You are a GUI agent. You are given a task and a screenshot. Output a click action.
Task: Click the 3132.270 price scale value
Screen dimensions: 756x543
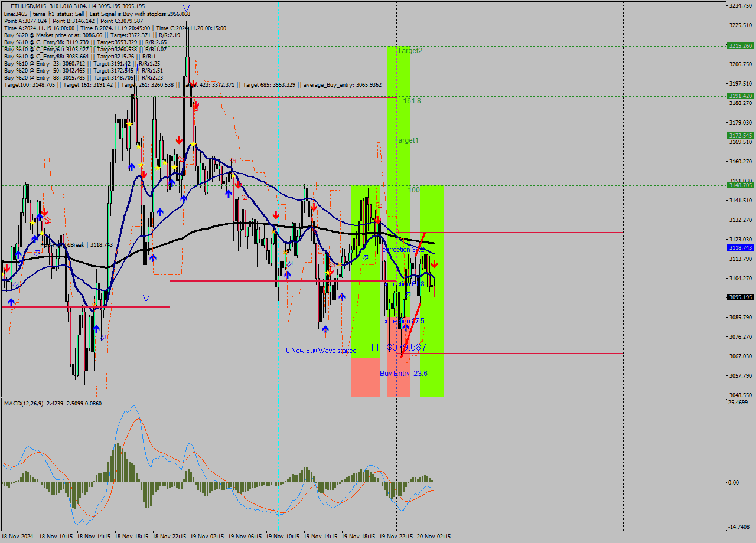point(741,220)
